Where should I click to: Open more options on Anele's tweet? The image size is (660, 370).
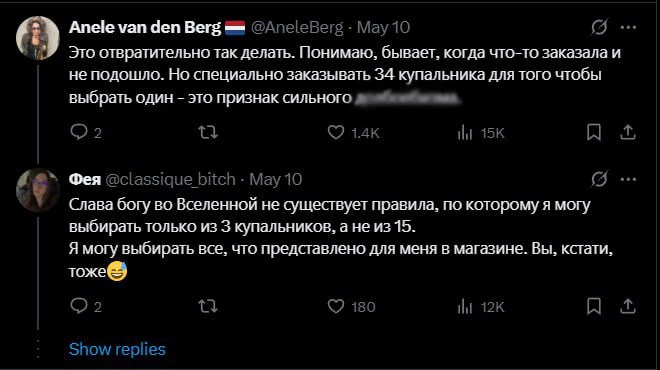(x=628, y=27)
